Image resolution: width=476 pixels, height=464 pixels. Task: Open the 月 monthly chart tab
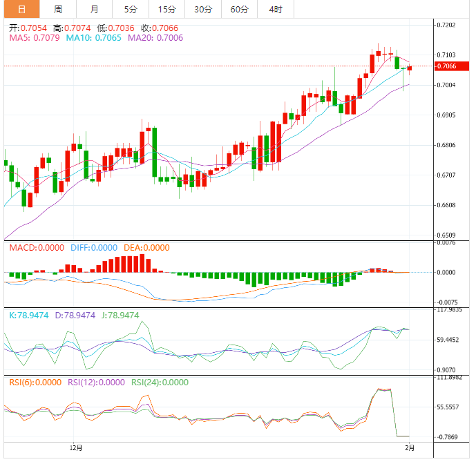[94, 9]
